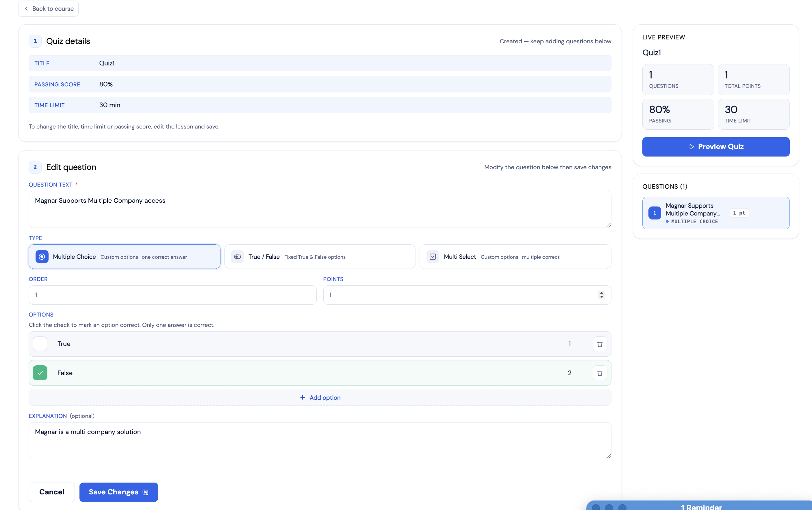The width and height of the screenshot is (812, 510).
Task: Click the back chevron arrow icon
Action: pos(26,8)
